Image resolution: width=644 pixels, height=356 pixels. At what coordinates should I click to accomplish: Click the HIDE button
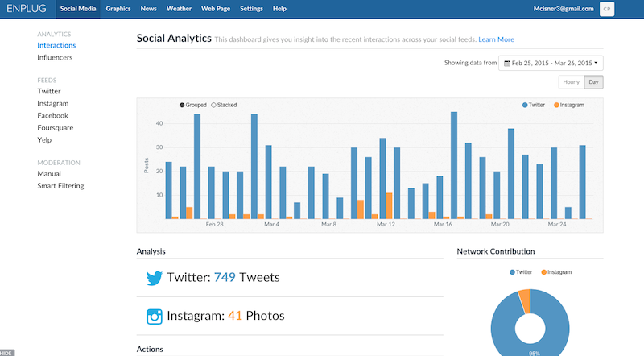(x=7, y=353)
